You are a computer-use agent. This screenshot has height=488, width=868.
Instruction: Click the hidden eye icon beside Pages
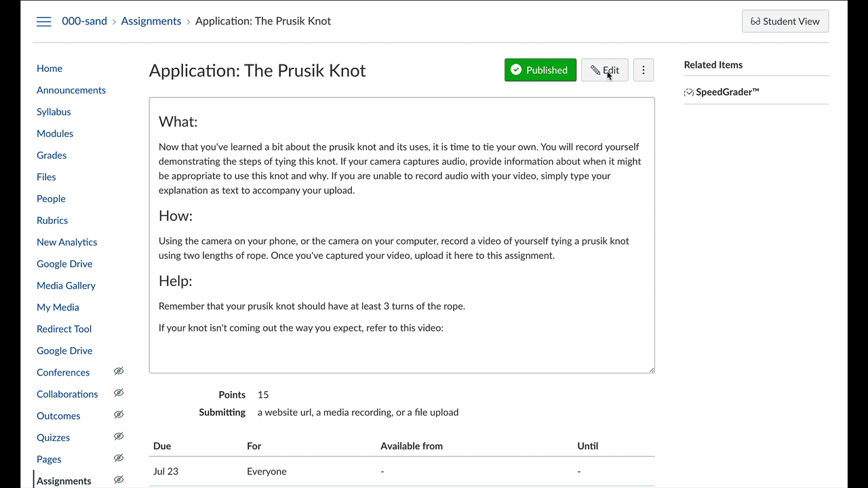point(119,458)
